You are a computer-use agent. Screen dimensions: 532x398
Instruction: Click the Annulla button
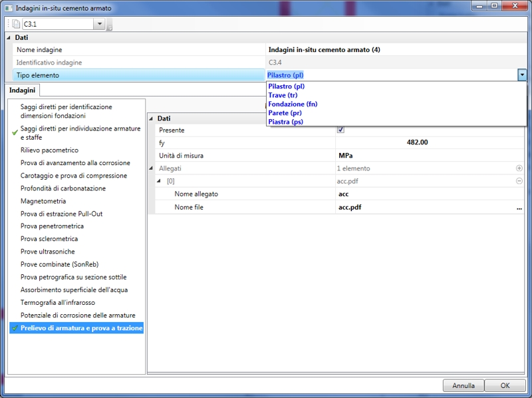click(464, 385)
